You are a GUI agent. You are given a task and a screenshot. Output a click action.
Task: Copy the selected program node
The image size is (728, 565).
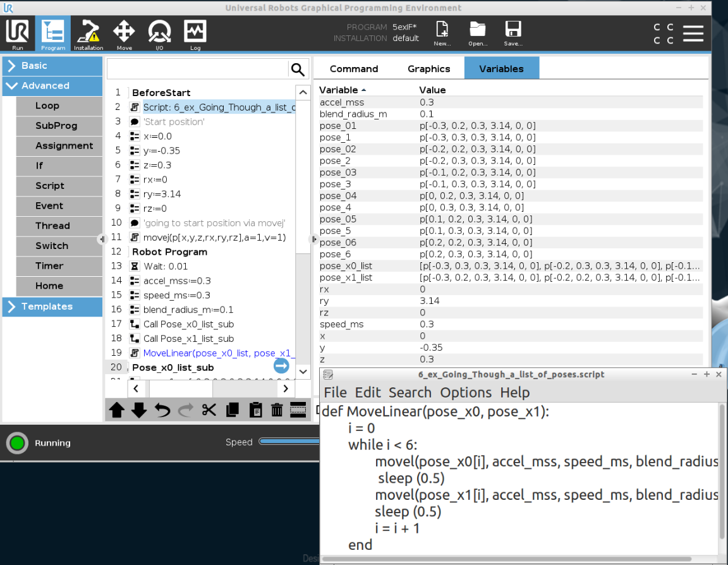[x=232, y=410]
